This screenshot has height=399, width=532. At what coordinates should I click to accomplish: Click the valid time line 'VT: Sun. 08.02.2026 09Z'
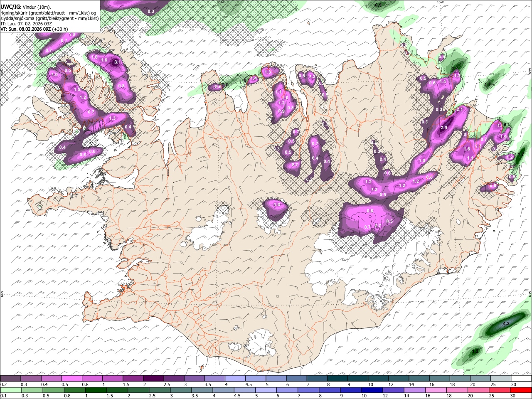tap(34, 29)
